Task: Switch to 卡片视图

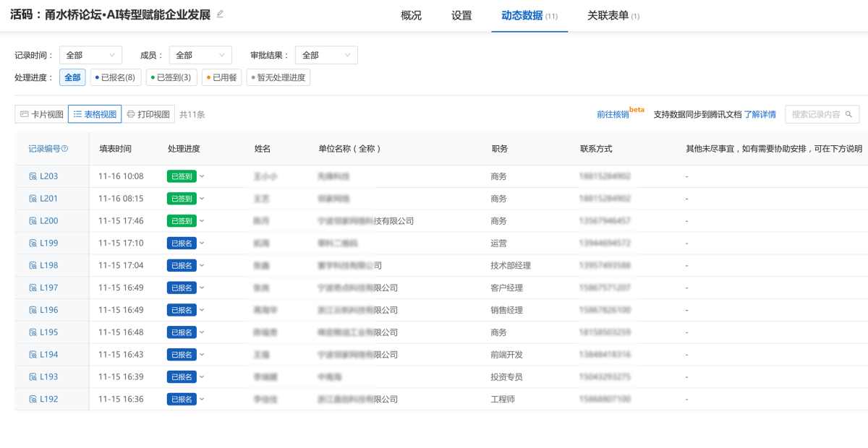Action: click(42, 114)
